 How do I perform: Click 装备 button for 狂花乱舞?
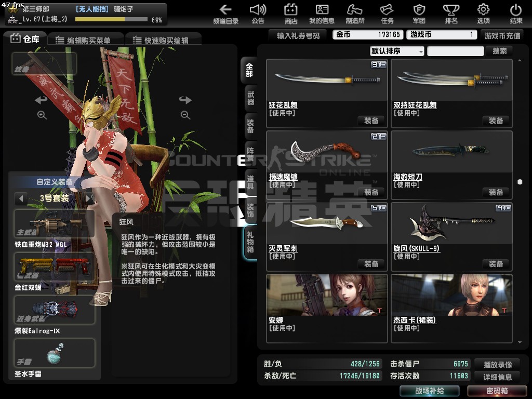pyautogui.click(x=371, y=121)
